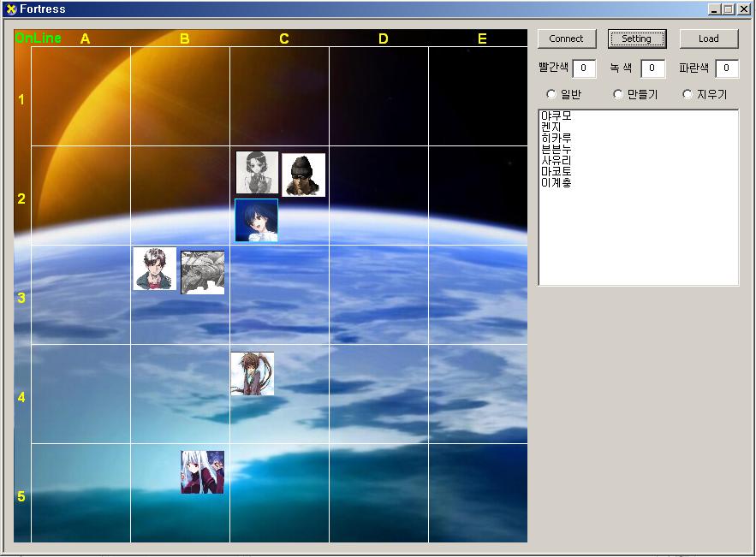The height and width of the screenshot is (557, 756).
Task: Click row label 5 on the grid
Action: (21, 496)
